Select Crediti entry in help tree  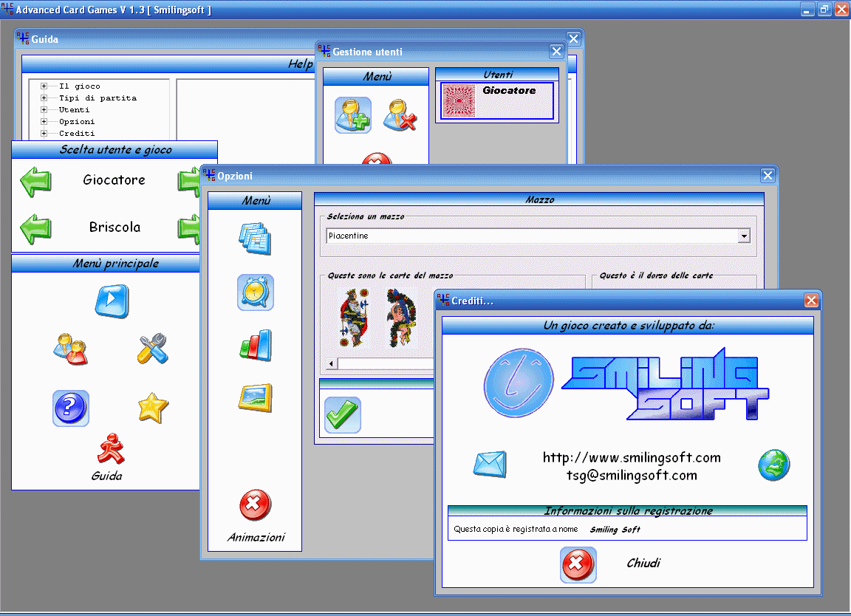[77, 134]
